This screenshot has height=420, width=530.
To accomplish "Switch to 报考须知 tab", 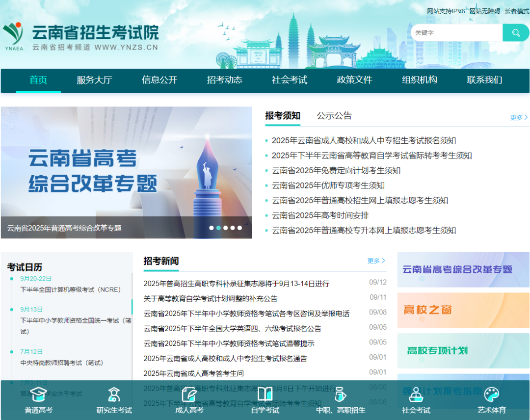I will [283, 116].
